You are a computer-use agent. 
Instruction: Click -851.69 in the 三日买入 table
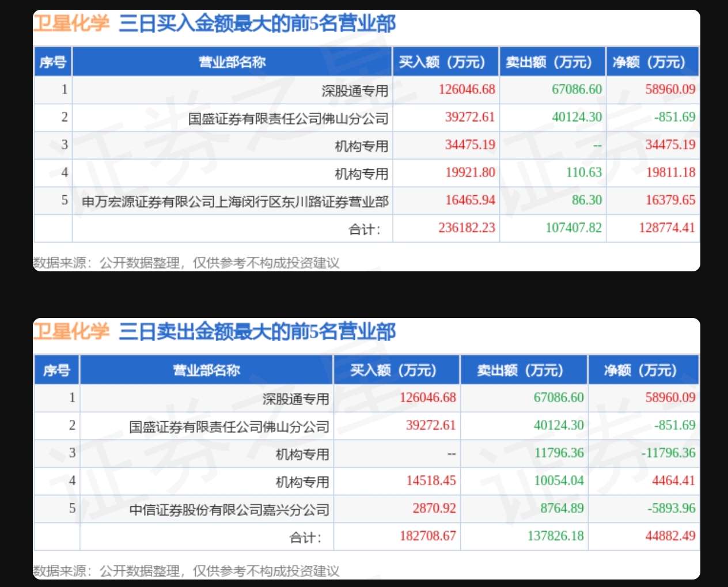click(675, 117)
